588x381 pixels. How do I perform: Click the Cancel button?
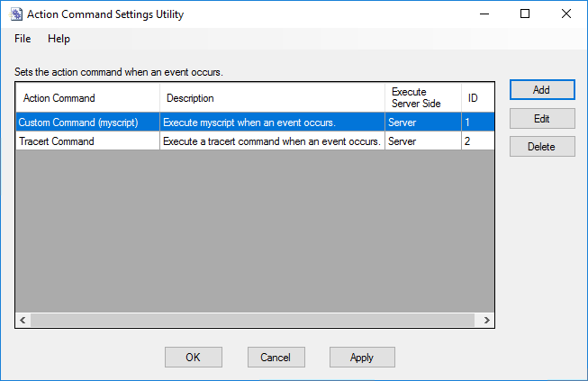tap(276, 357)
